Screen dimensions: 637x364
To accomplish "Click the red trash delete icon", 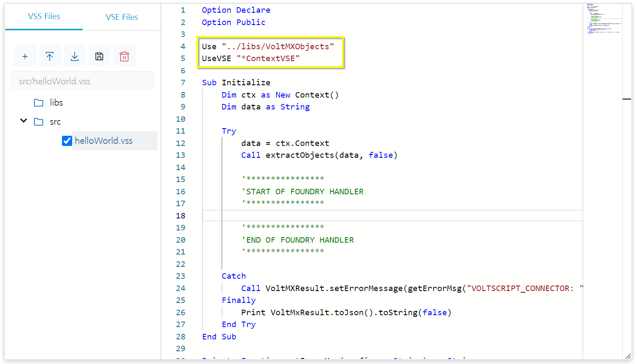I will 124,56.
